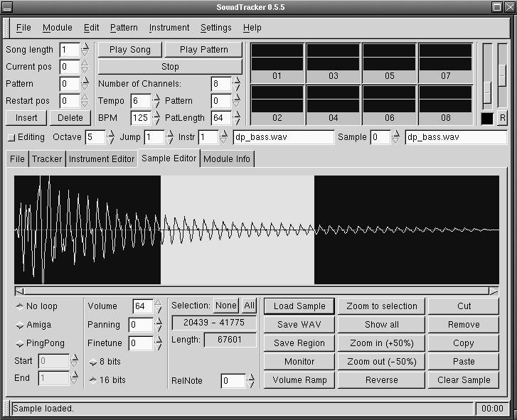Click the channel 01 scope display
This screenshot has height=420, width=517.
pyautogui.click(x=277, y=58)
